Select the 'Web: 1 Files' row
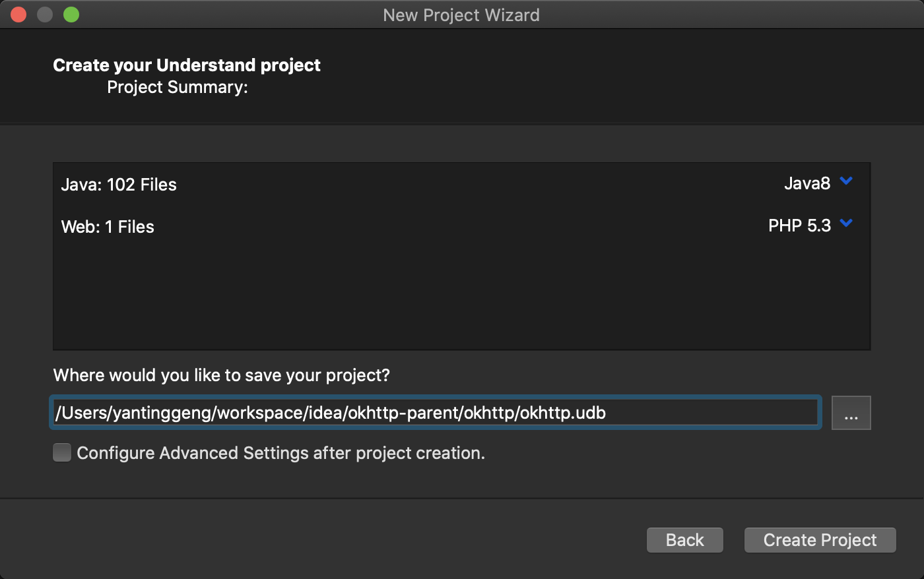The image size is (924, 579). point(108,227)
